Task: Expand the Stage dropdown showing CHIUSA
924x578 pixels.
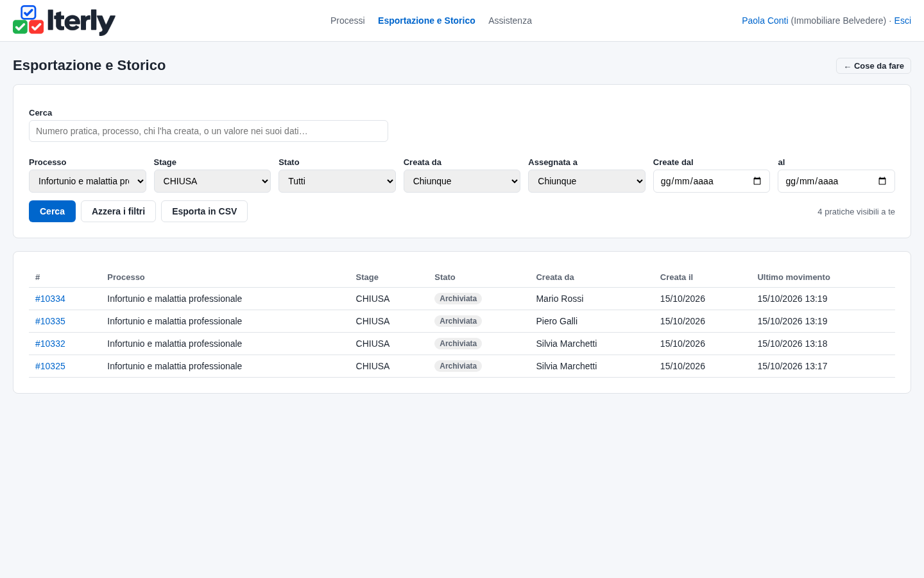Action: pos(212,181)
